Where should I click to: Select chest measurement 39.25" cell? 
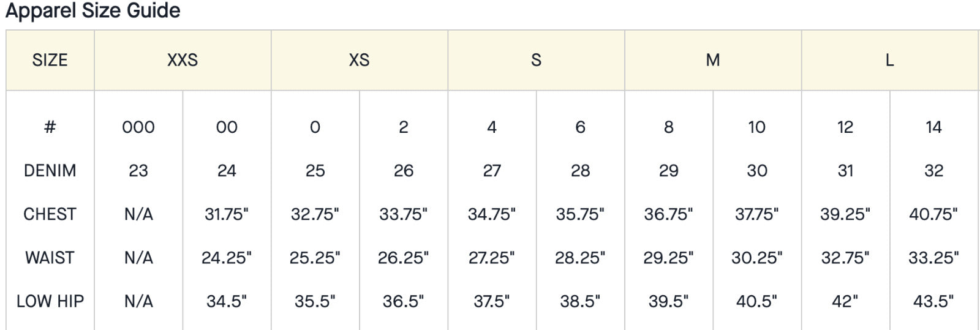click(x=845, y=214)
